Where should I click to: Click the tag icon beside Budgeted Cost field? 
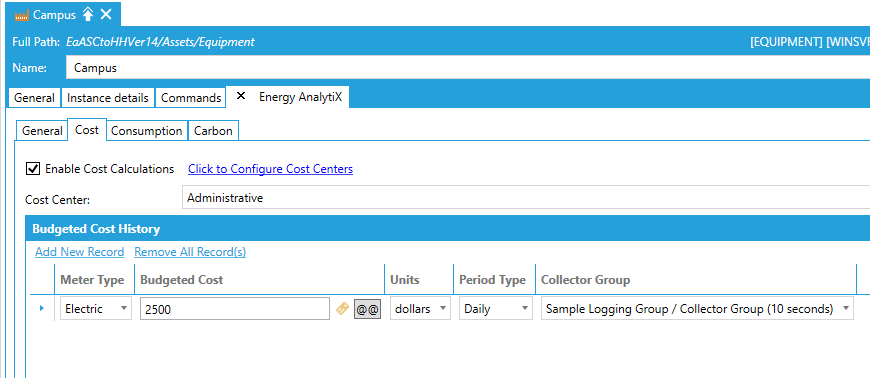[343, 309]
